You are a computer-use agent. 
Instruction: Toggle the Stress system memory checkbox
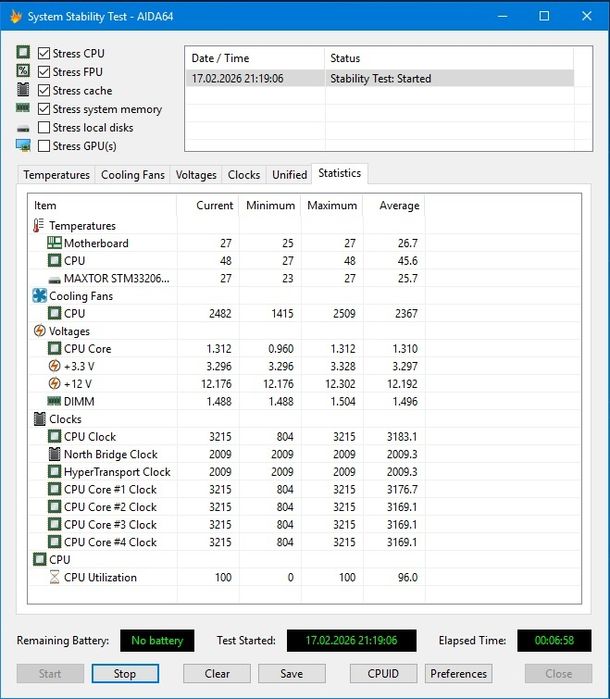(x=44, y=109)
